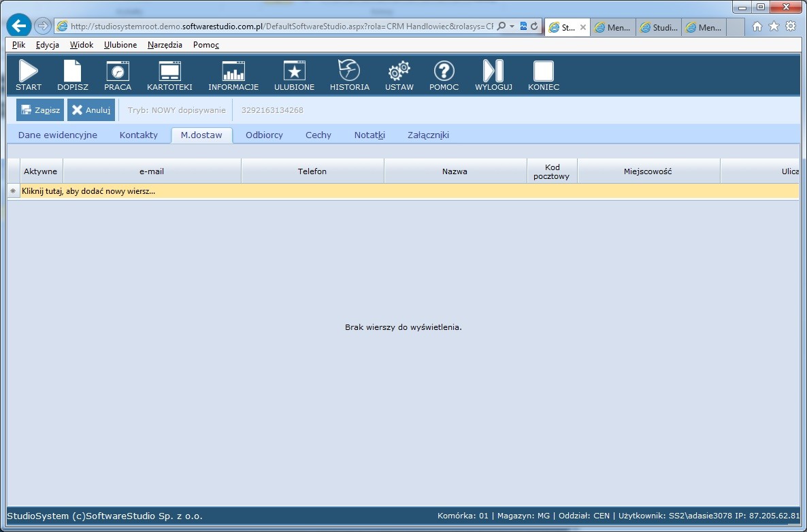Open HISTORIA from the toolbar
Image resolution: width=807 pixels, height=532 pixels.
(x=349, y=71)
